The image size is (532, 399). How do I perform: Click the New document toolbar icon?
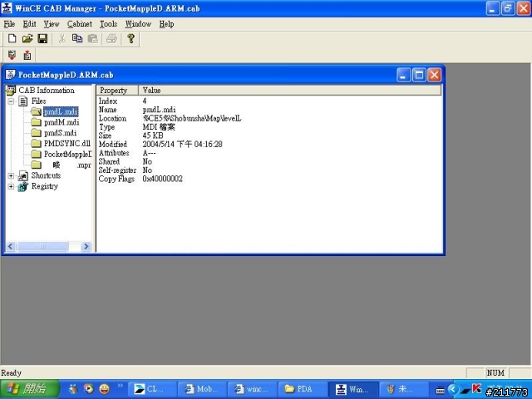point(12,38)
